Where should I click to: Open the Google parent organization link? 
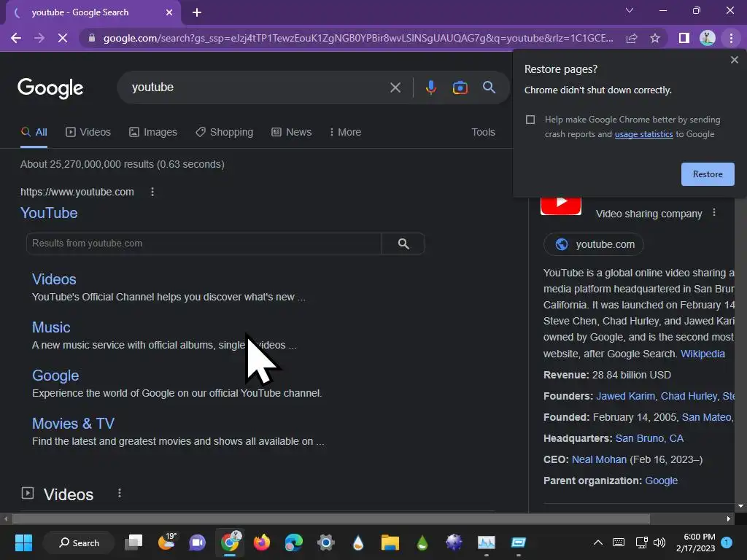point(661,481)
